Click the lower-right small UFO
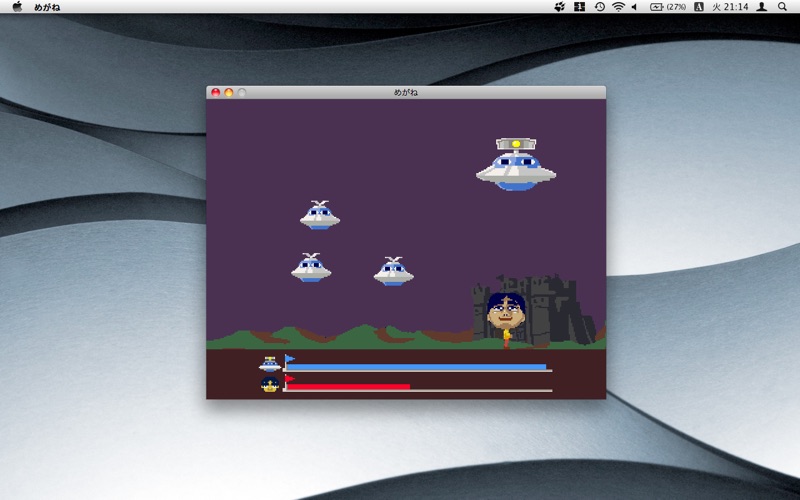Viewport: 800px width, 500px height. [x=394, y=272]
